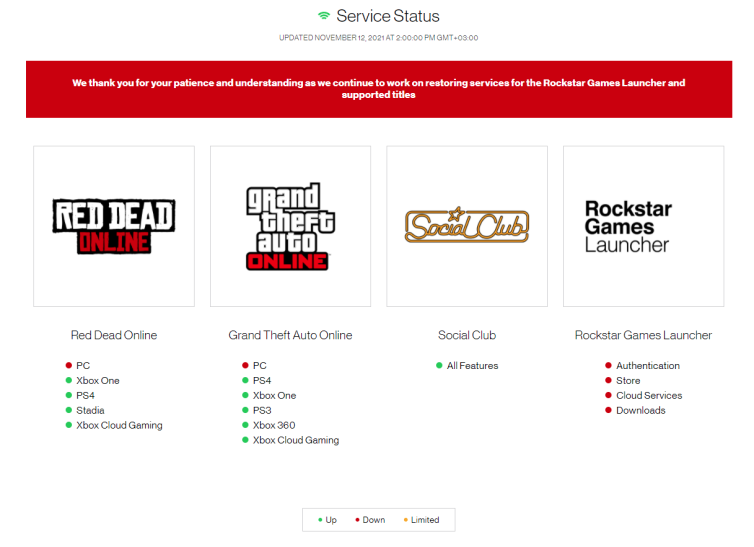
Task: Select PS4 status under Red Dead Online
Action: (80, 395)
